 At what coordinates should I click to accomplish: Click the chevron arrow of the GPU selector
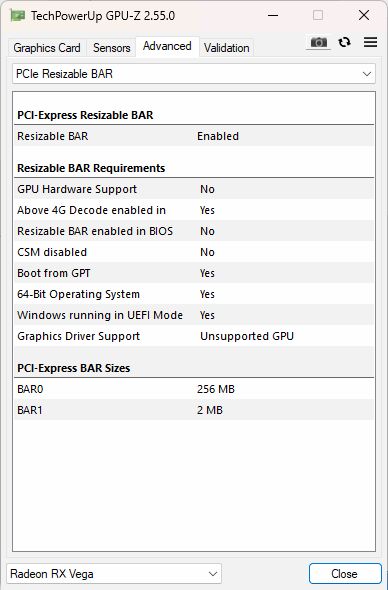click(213, 574)
